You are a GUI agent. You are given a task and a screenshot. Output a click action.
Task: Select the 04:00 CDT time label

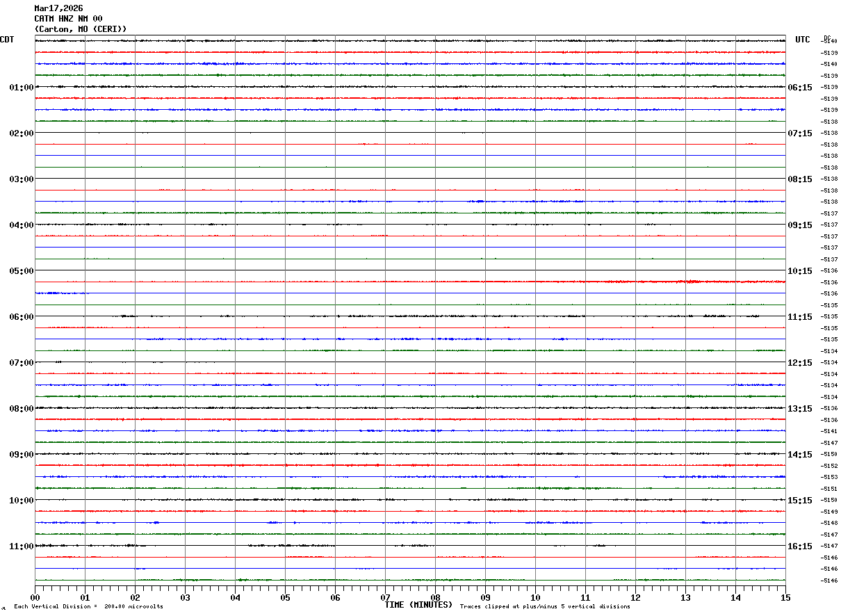[x=22, y=225]
